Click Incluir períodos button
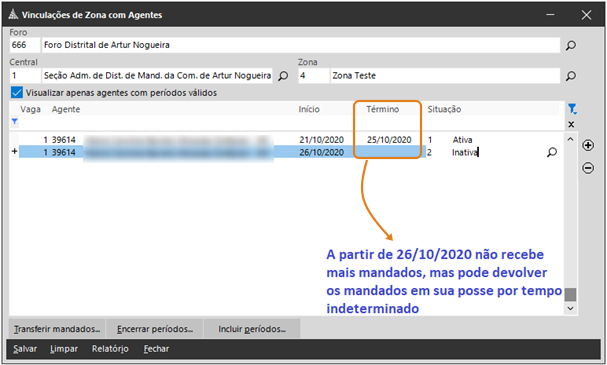This screenshot has width=607, height=365. tap(252, 329)
